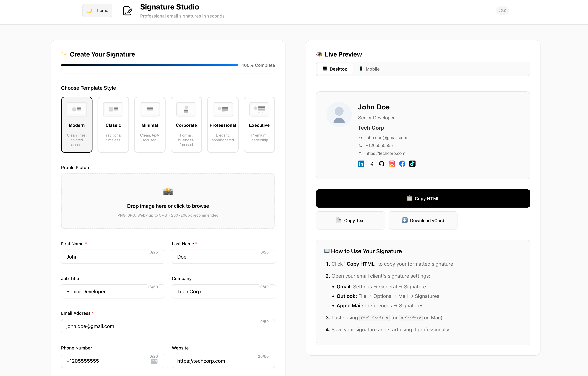The image size is (588, 376).
Task: Click the Signature Studio pen logo icon
Action: point(128,11)
